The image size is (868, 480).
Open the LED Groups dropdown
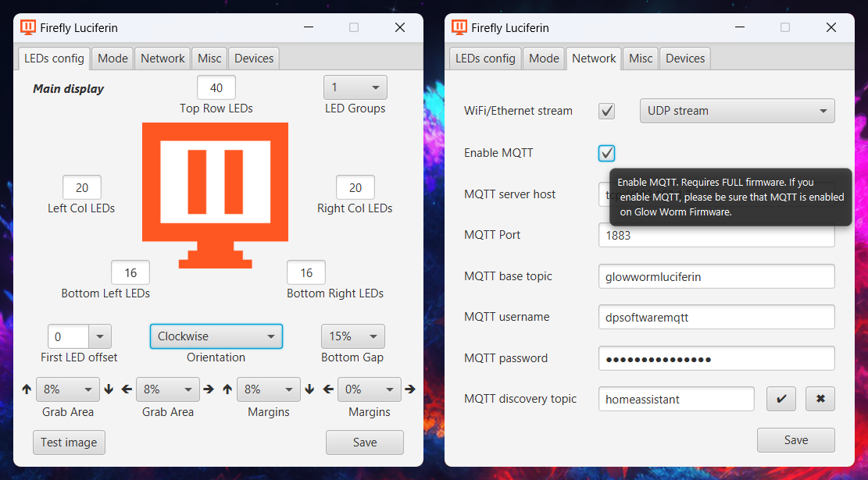point(355,87)
